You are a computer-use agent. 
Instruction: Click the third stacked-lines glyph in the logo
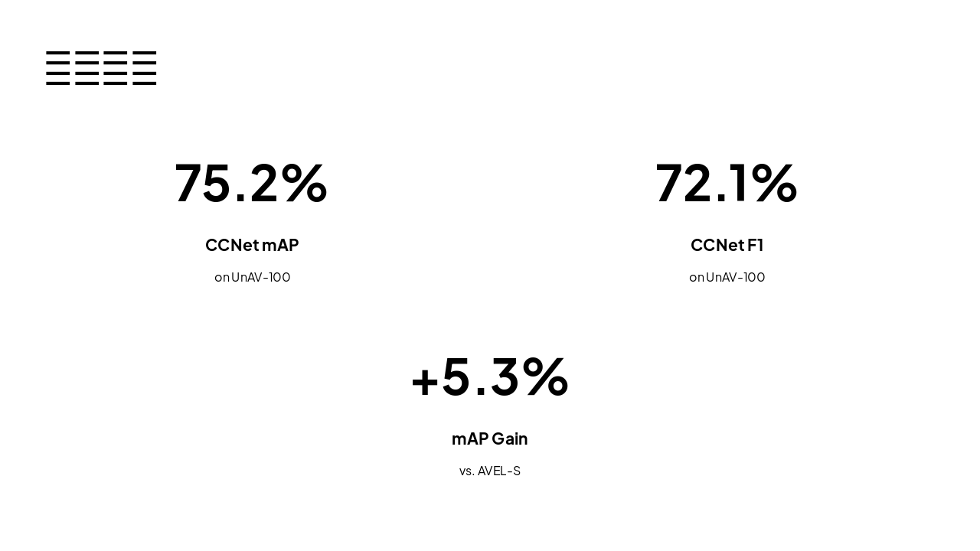click(x=116, y=68)
